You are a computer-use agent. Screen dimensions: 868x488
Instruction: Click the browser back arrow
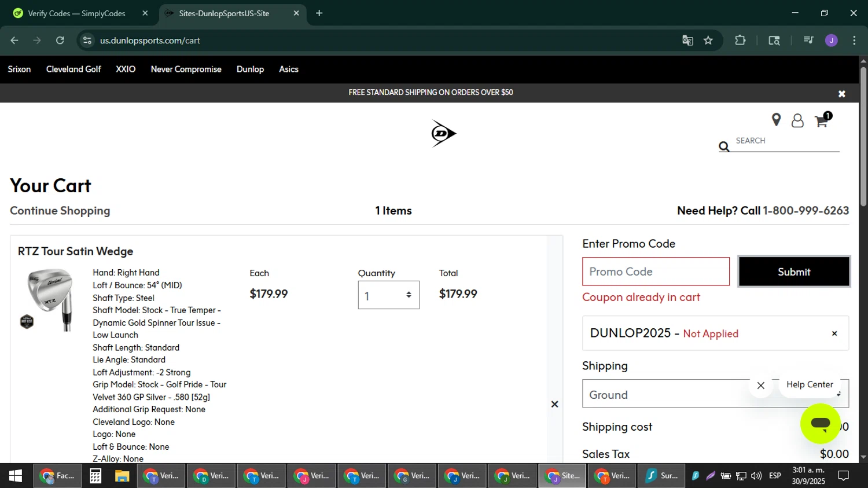click(14, 41)
